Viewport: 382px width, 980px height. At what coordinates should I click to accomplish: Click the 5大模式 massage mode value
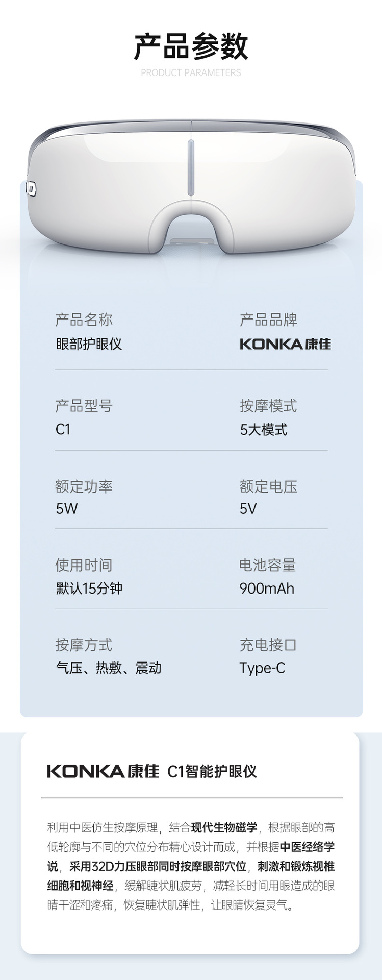coord(263,430)
